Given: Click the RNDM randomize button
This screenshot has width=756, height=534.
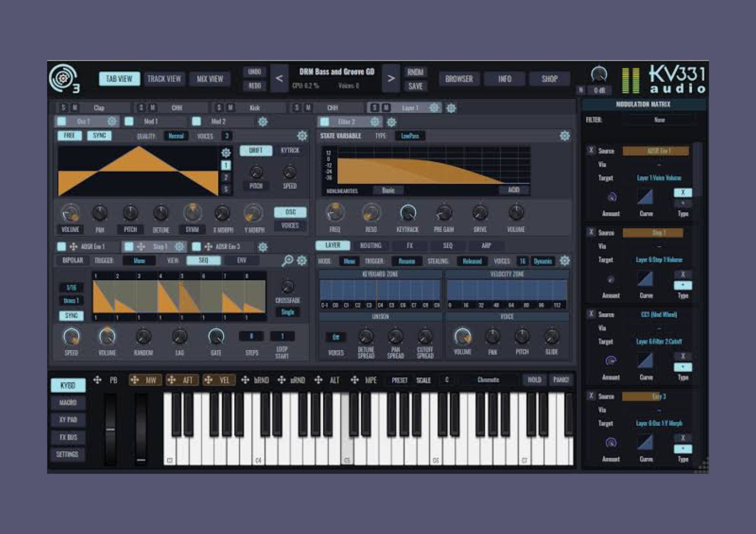Looking at the screenshot, I should (415, 72).
